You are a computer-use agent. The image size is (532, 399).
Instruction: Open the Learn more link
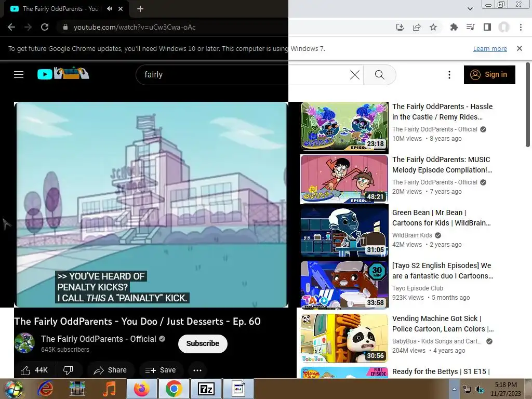(x=490, y=48)
